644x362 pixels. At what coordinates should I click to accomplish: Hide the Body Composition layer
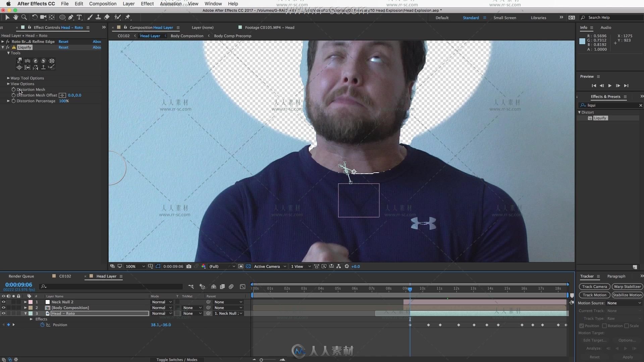(x=3, y=308)
